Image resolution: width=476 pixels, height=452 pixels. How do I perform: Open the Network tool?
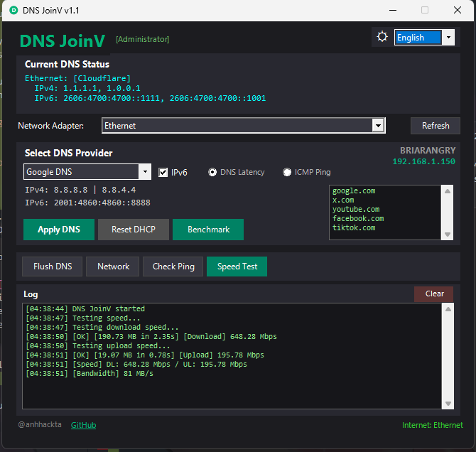pos(113,267)
